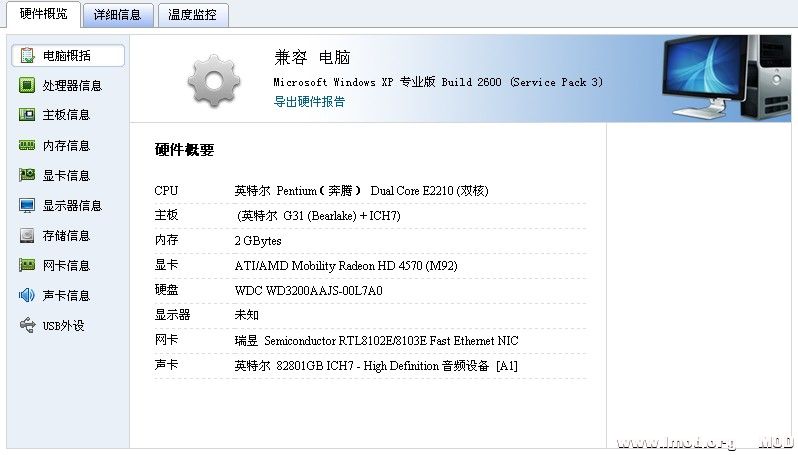This screenshot has height=455, width=798.
Task: Click the grey gear icon in header
Action: pos(214,80)
